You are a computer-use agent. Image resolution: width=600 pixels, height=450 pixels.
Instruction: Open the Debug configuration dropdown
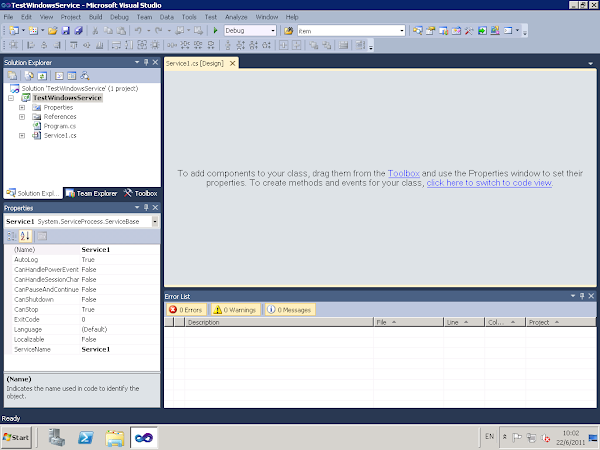[x=250, y=31]
